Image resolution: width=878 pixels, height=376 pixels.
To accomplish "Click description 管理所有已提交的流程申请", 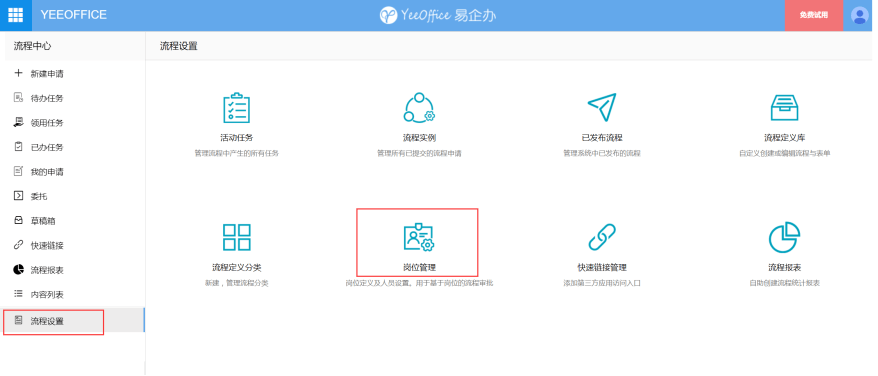I will [419, 153].
